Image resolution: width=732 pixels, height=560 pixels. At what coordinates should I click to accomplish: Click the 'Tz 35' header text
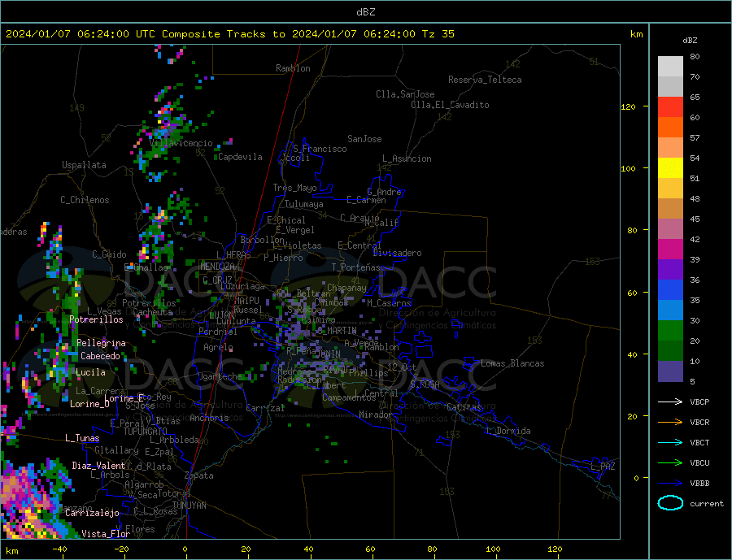coord(438,34)
